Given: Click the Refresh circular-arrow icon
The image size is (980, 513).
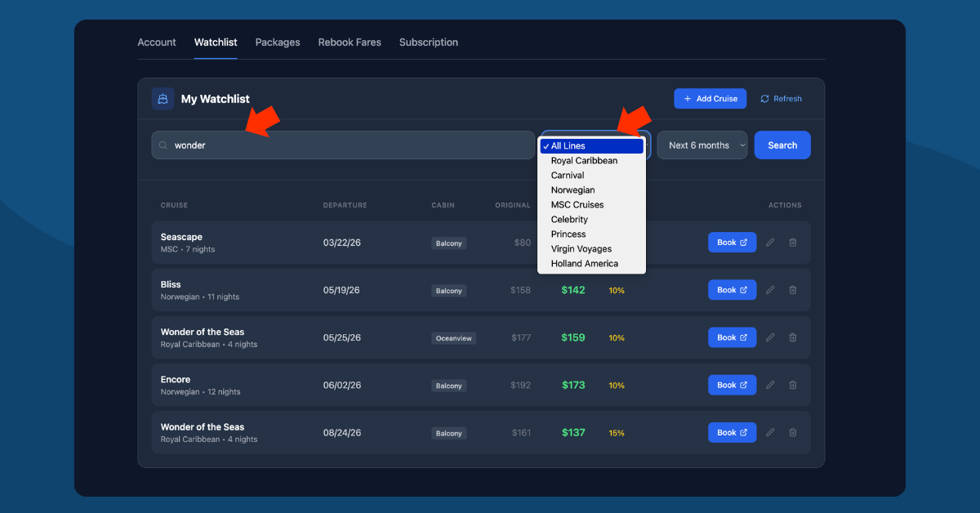Looking at the screenshot, I should pos(765,98).
